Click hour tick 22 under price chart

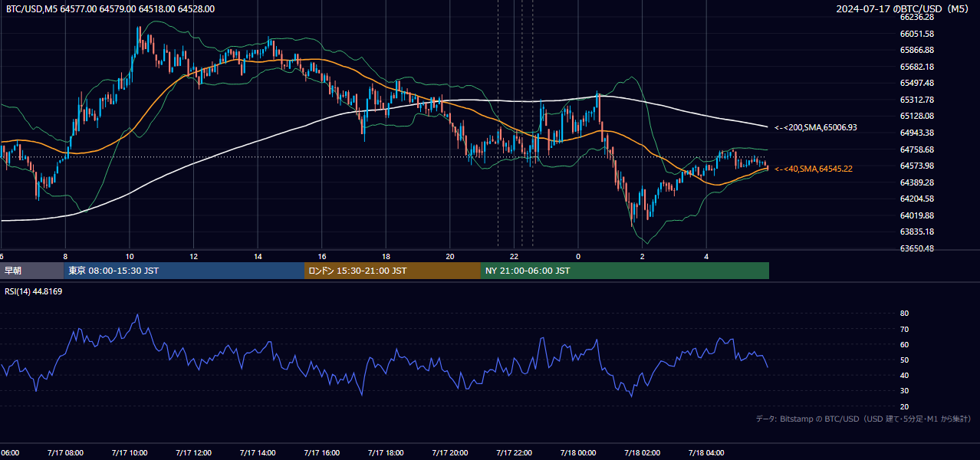pos(515,256)
